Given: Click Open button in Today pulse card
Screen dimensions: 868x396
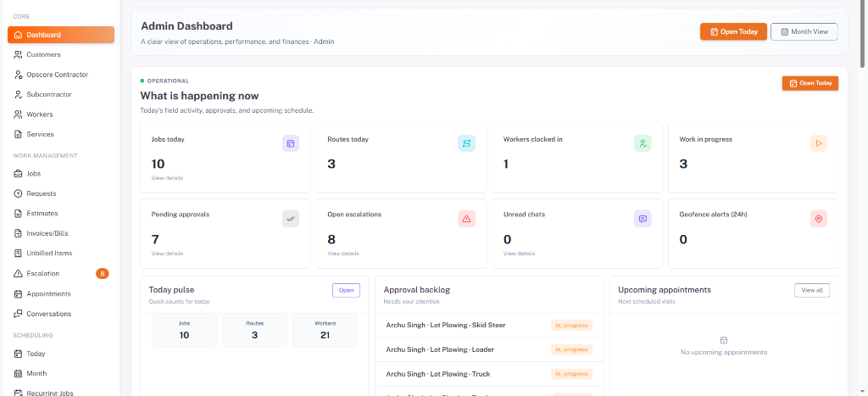Looking at the screenshot, I should tap(346, 290).
